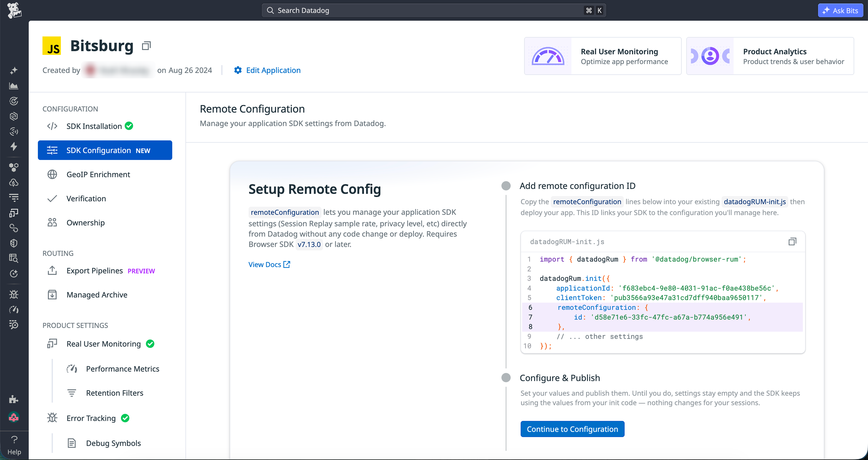Click the remoteConfiguration tag in Setup Remote Config
This screenshot has height=460, width=868.
tap(285, 212)
